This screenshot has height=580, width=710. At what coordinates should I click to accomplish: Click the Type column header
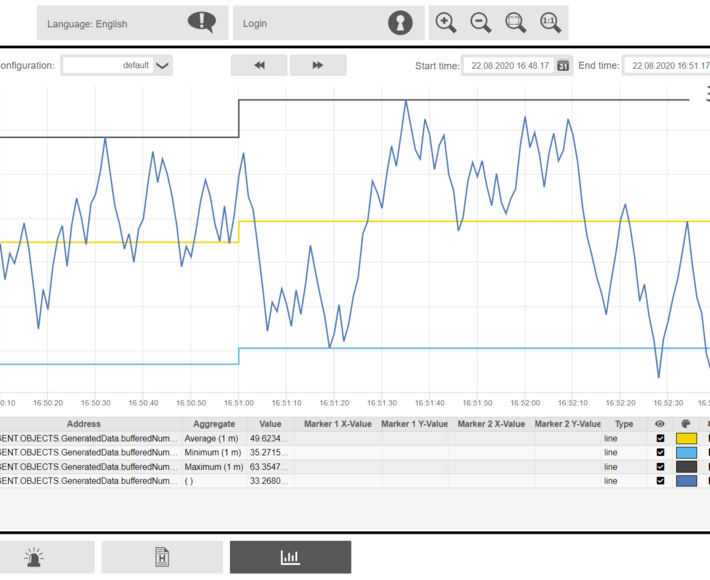tap(624, 424)
